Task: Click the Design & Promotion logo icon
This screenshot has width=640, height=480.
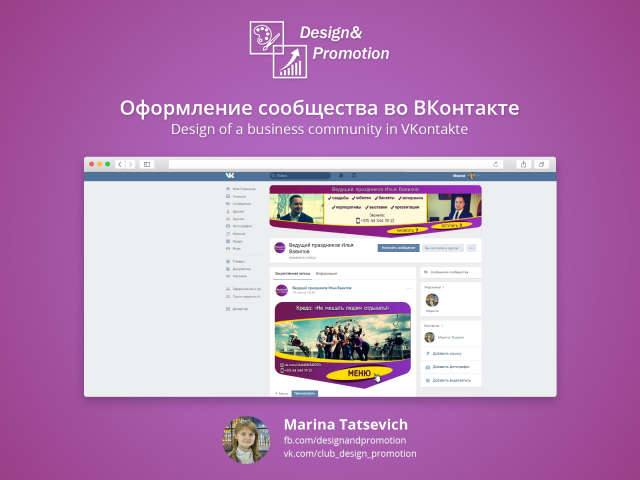Action: (278, 49)
